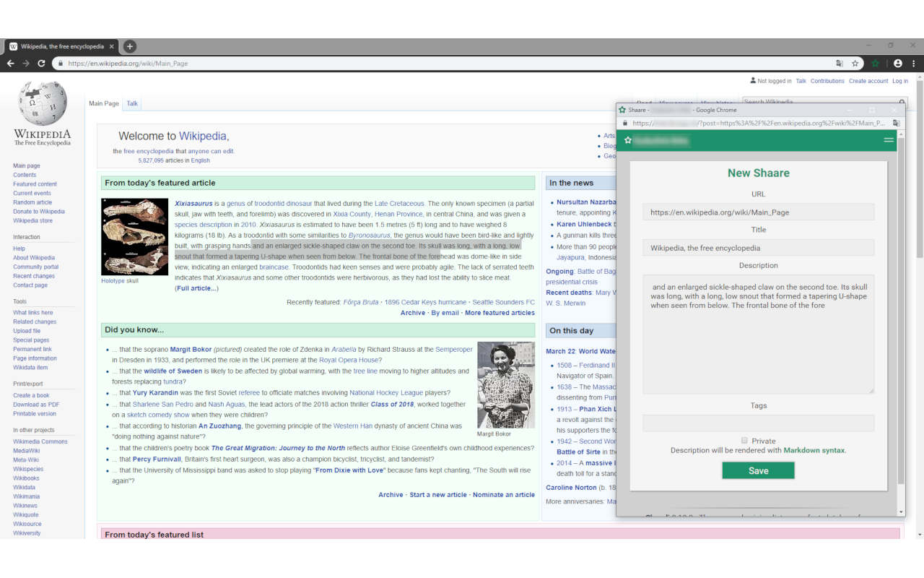Open the Margit Bokor link in Did you know
This screenshot has height=578, width=924.
(192, 350)
